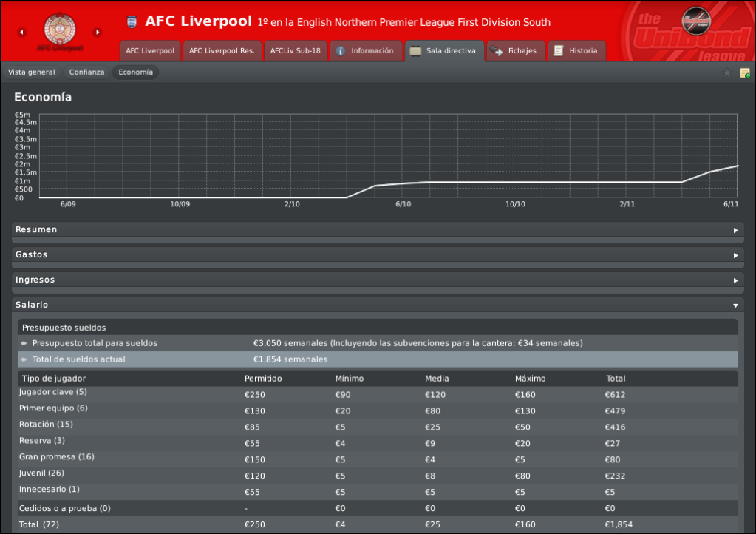Screen dimensions: 756x534
Task: Open the AFCLiv Sub-18 tab
Action: [295, 51]
